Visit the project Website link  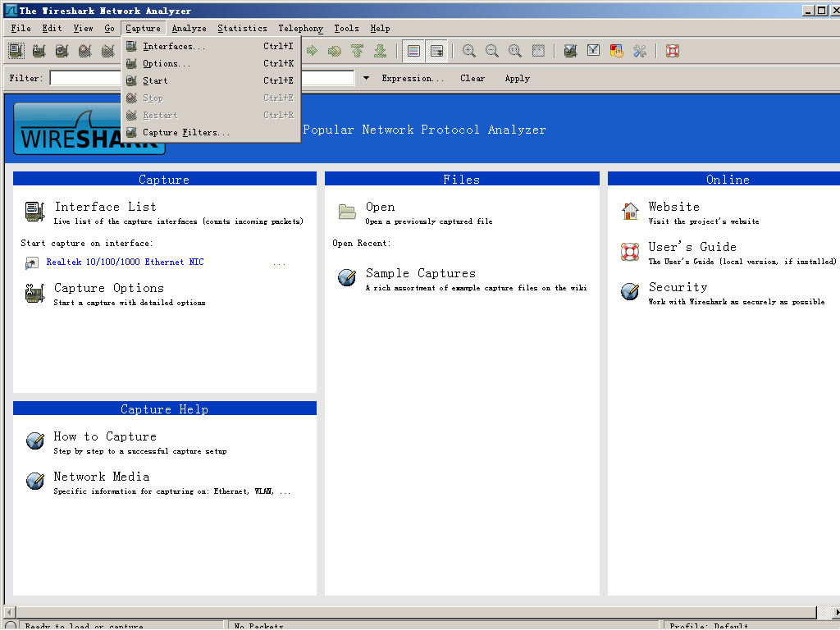coord(674,207)
